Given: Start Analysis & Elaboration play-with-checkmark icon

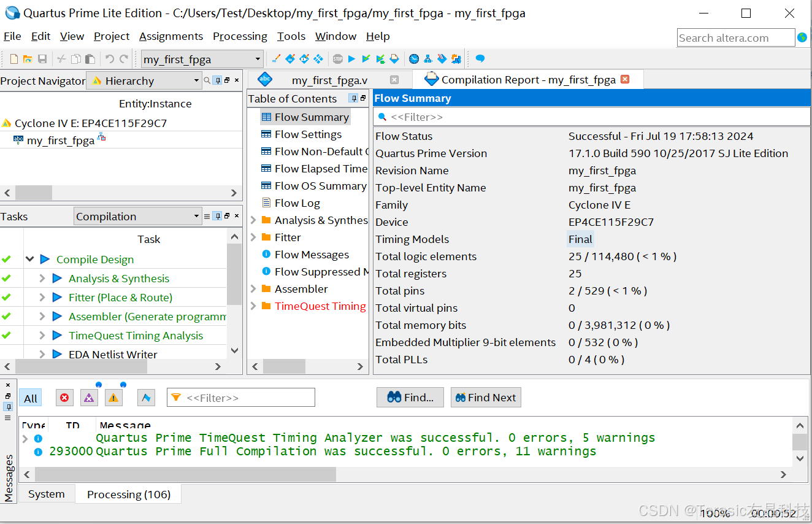Looking at the screenshot, I should [366, 59].
